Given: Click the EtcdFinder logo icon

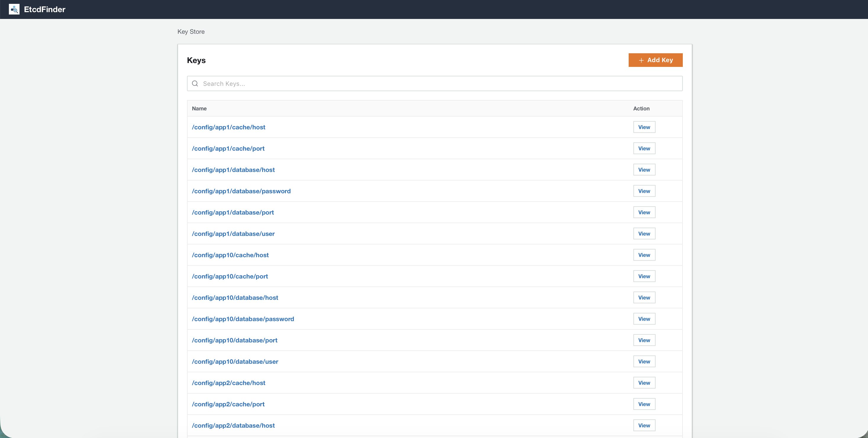Looking at the screenshot, I should coord(14,9).
